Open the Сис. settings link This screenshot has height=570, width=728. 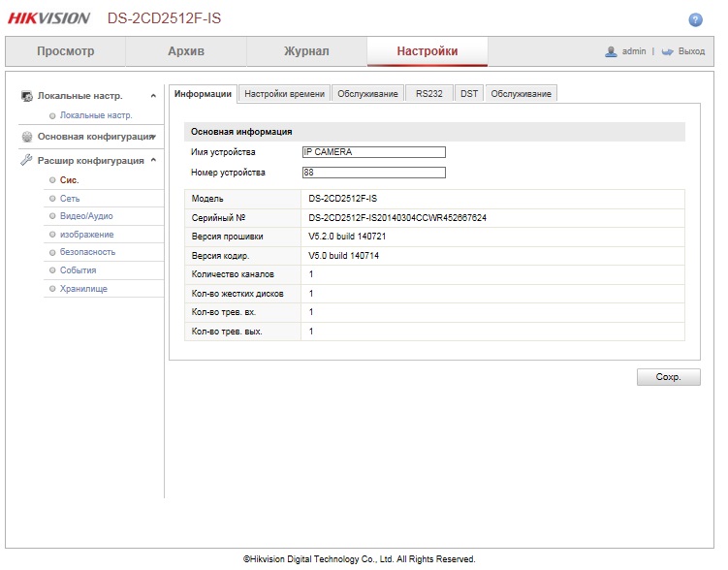coord(69,180)
